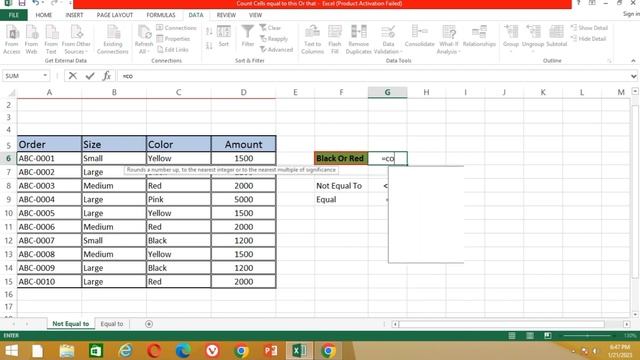This screenshot has width=640, height=360.
Task: Switch to FORMULAS ribbon tab
Action: [161, 15]
